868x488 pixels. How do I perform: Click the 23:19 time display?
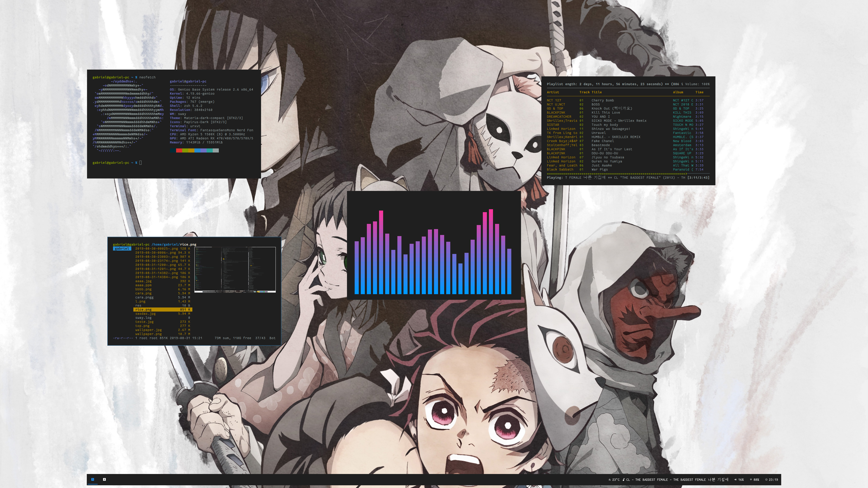point(773,480)
